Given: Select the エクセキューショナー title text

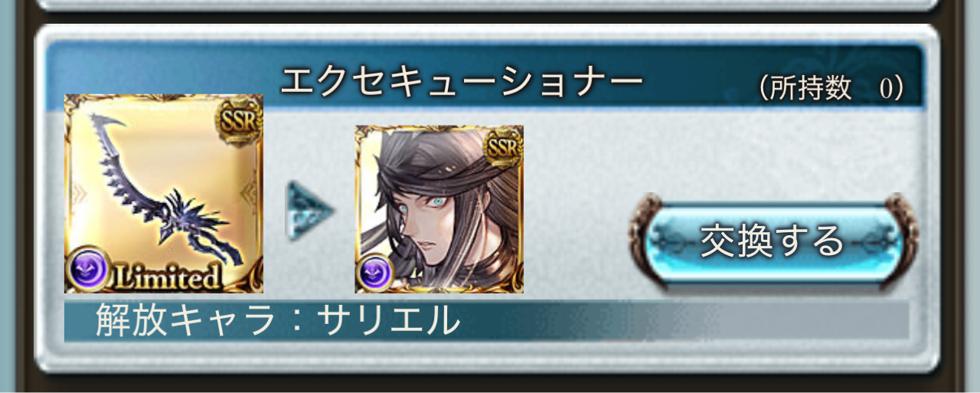Looking at the screenshot, I should tap(461, 83).
